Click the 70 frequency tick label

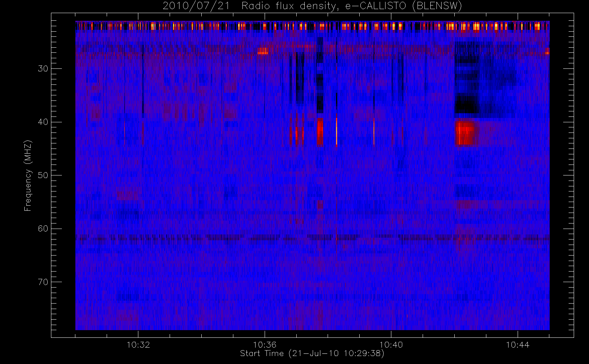(x=43, y=282)
